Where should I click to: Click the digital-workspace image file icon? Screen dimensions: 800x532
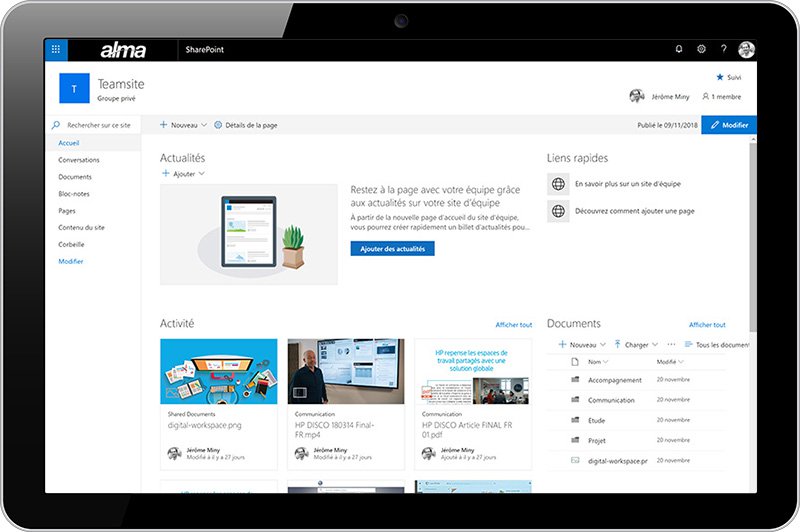coord(575,460)
